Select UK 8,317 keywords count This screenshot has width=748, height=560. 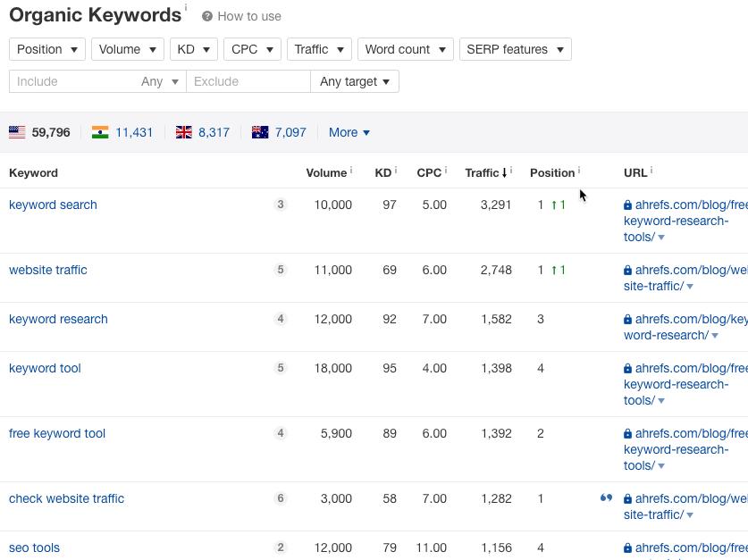pos(214,132)
